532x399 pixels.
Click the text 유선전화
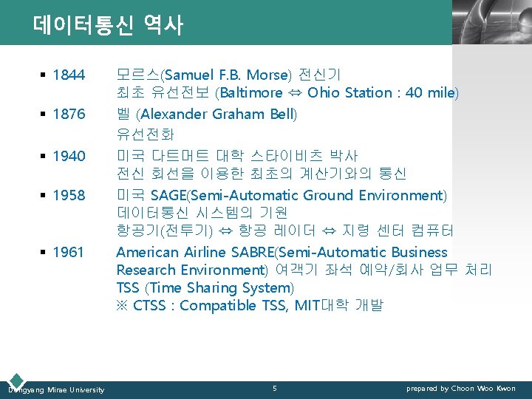coord(146,134)
